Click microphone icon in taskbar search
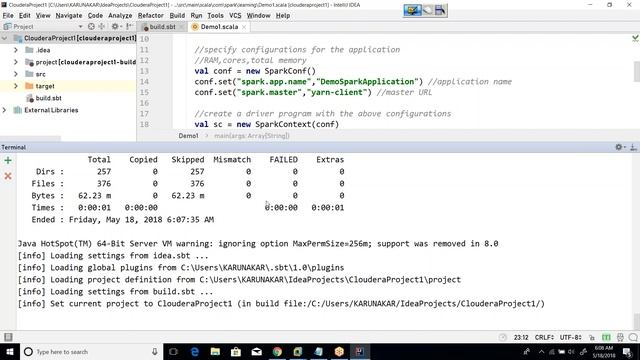The image size is (640, 360). [x=155, y=352]
